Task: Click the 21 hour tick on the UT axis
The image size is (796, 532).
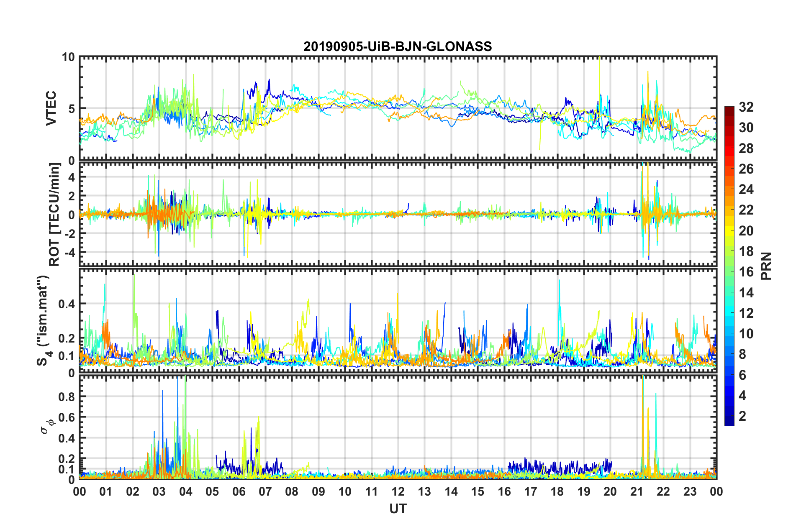Action: (637, 491)
